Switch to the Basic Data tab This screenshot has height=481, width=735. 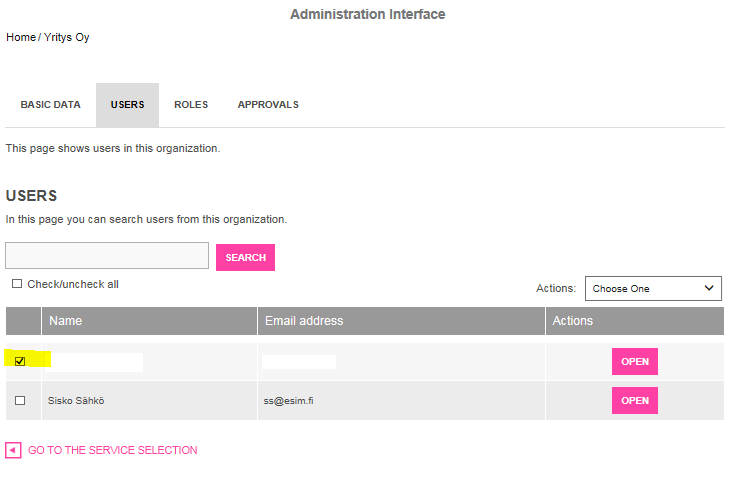[51, 105]
